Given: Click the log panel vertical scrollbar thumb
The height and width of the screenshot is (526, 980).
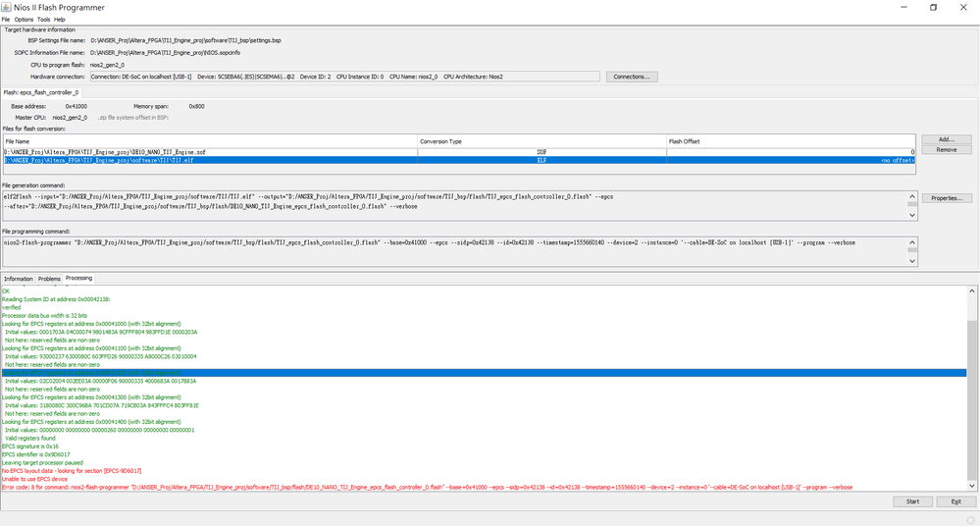Looking at the screenshot, I should click(x=972, y=400).
